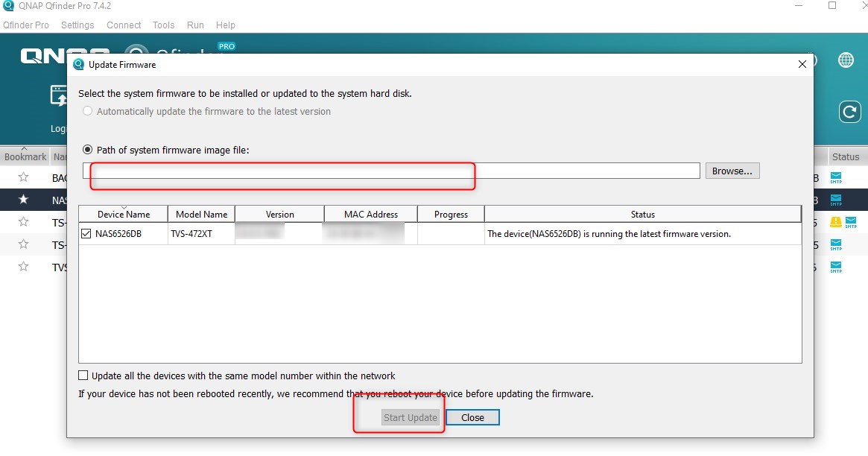Enable updating all devices with same model
The image size is (868, 456).
click(x=83, y=376)
